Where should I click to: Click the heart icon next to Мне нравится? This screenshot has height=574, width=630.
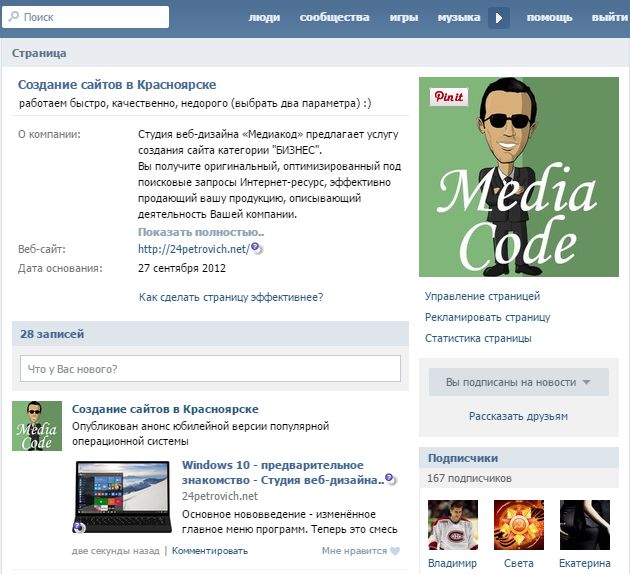(x=394, y=551)
